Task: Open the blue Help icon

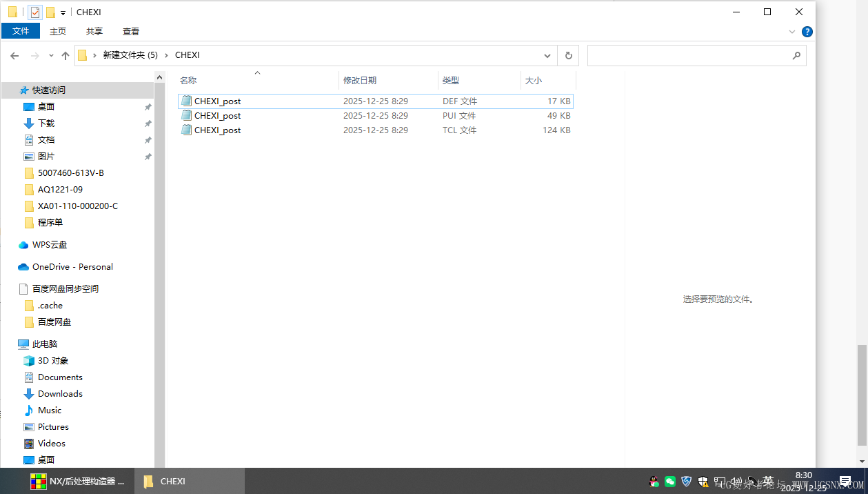Action: pos(807,32)
